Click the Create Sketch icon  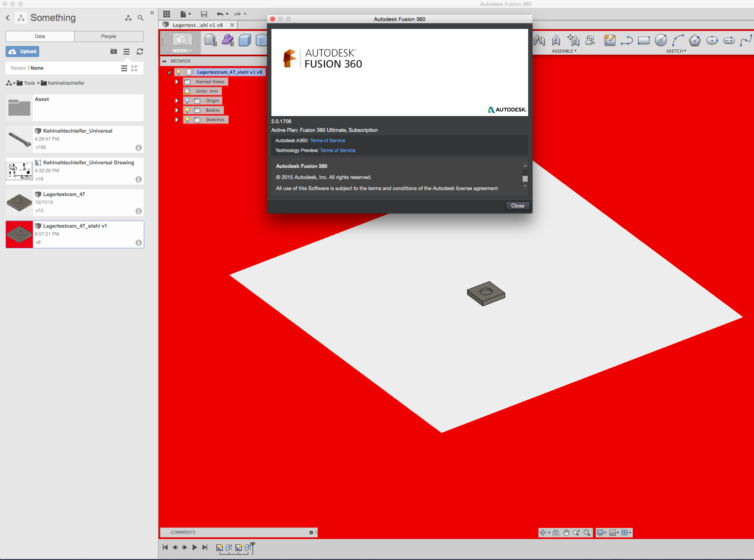tap(610, 40)
